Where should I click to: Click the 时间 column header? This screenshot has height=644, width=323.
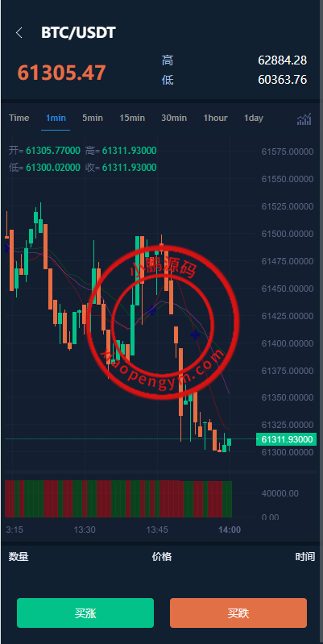pos(305,556)
